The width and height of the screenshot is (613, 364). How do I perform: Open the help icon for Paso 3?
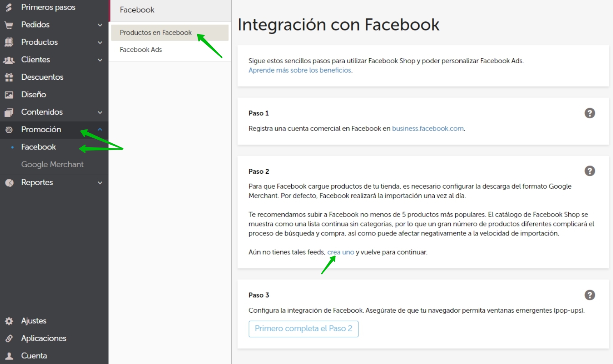pos(590,295)
